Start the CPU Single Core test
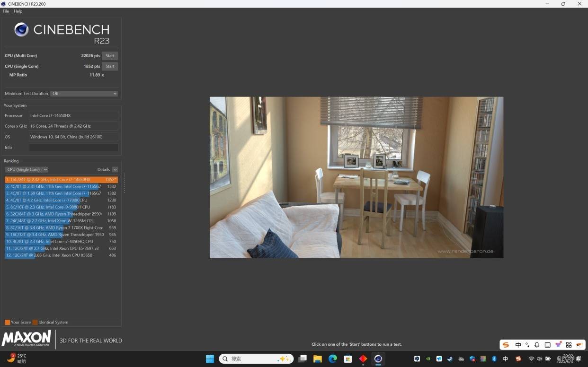Screen dimensions: 588x367 (x=110, y=66)
